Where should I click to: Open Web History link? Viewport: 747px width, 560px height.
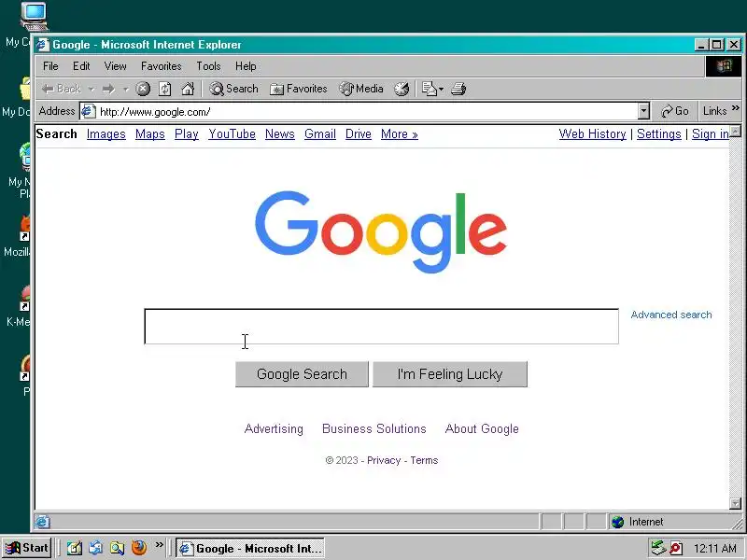click(593, 134)
